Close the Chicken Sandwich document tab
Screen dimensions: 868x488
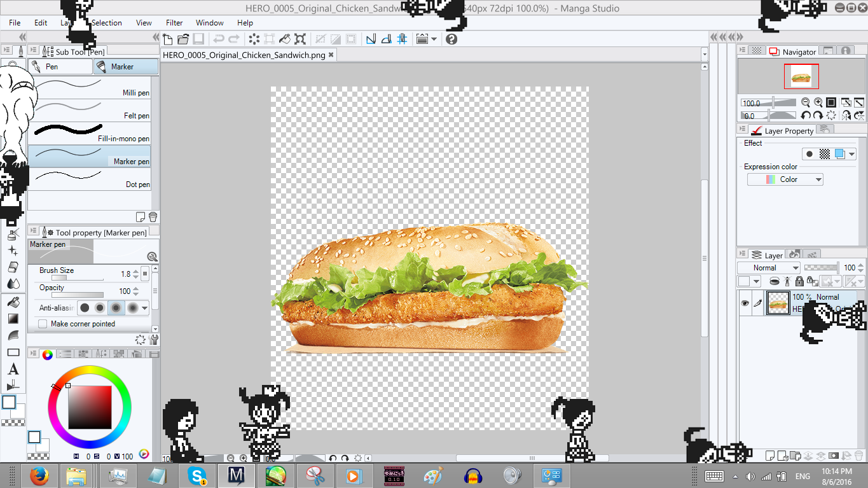(x=331, y=55)
